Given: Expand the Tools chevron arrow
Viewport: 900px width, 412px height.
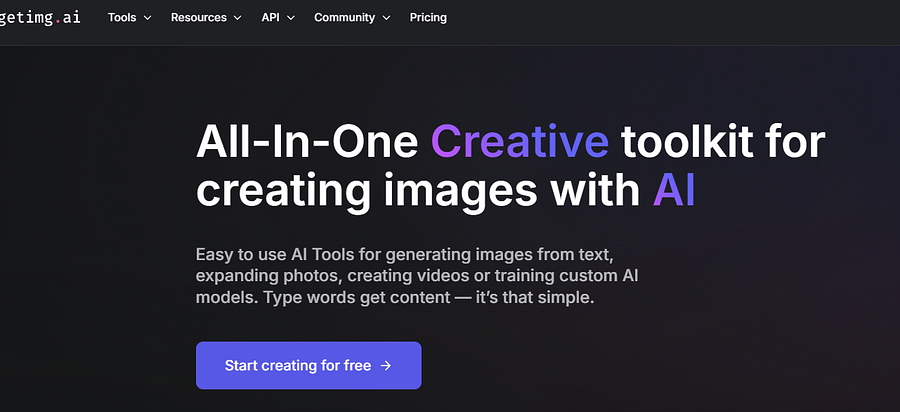Looking at the screenshot, I should click(x=148, y=18).
